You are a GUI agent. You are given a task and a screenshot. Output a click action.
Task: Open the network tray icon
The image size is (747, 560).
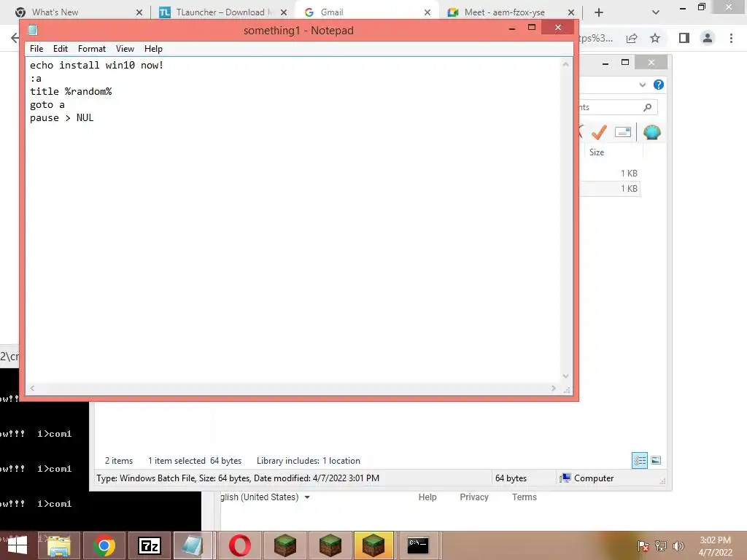(661, 545)
